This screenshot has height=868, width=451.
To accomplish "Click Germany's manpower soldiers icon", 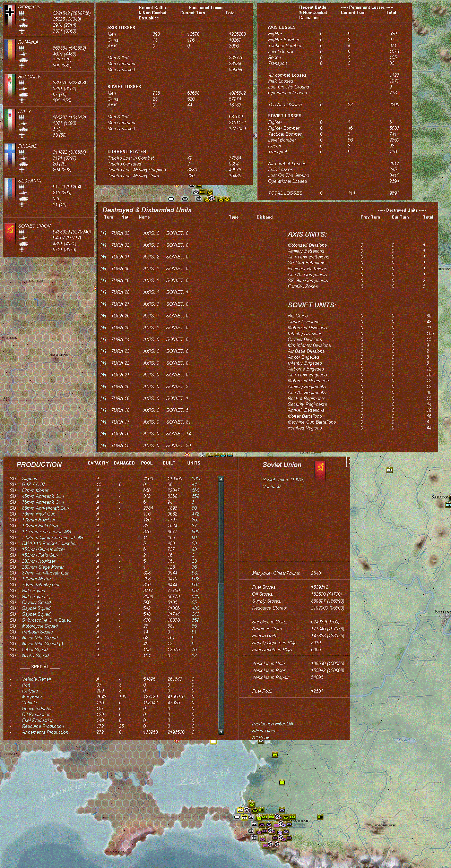I will 21,14.
